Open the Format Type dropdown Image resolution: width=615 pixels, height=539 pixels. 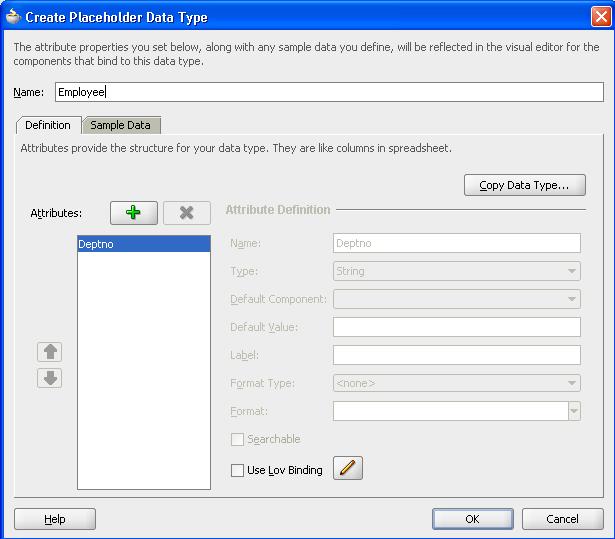coord(572,383)
